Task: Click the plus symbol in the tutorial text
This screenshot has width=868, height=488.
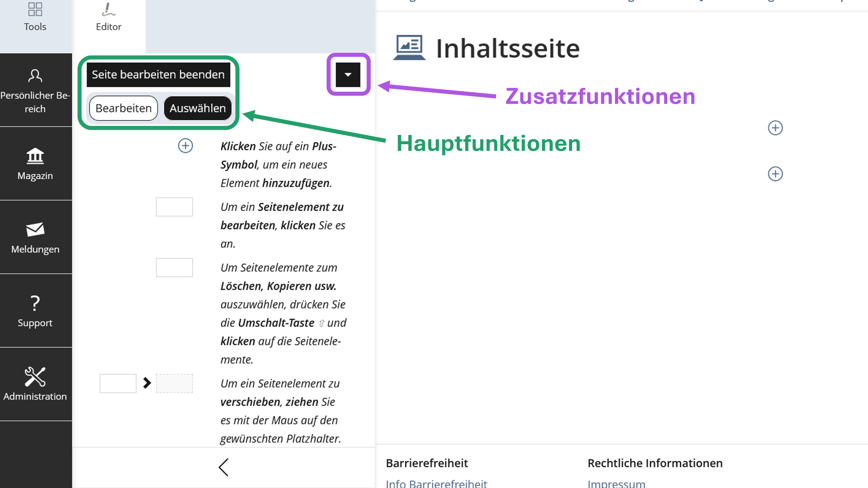Action: [185, 146]
